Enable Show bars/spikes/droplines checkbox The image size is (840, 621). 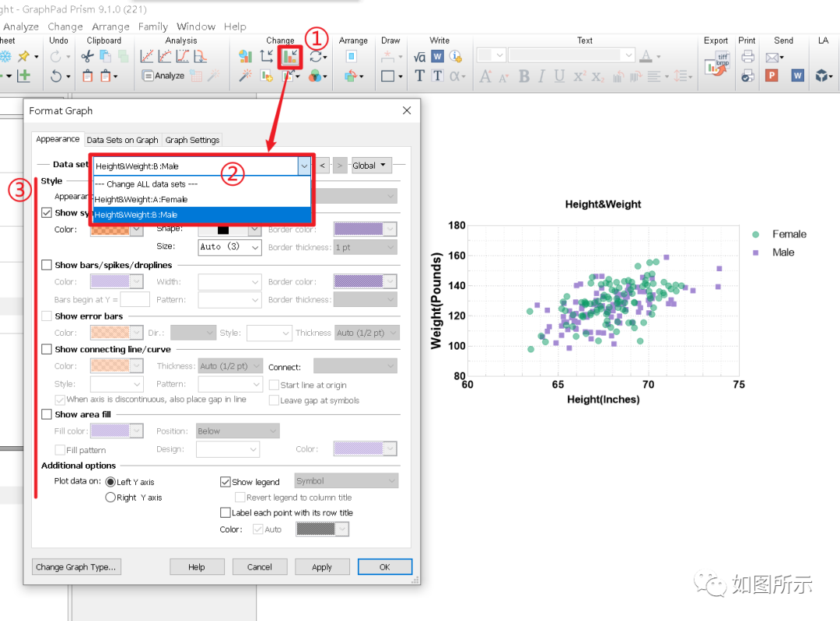coord(47,265)
